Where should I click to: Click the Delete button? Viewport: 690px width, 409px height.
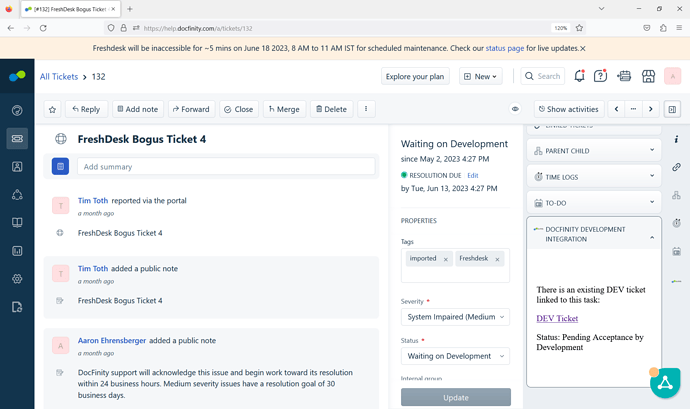pos(331,109)
